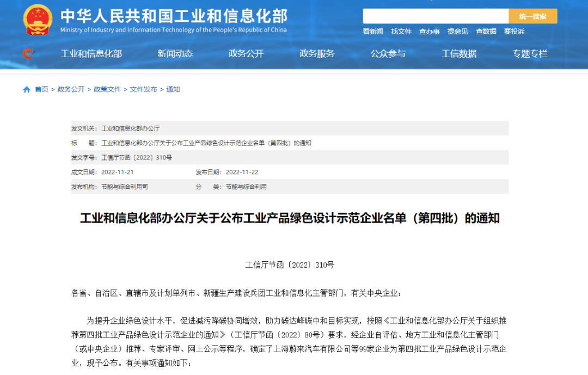Open the 查数据 quick link

pos(486,32)
